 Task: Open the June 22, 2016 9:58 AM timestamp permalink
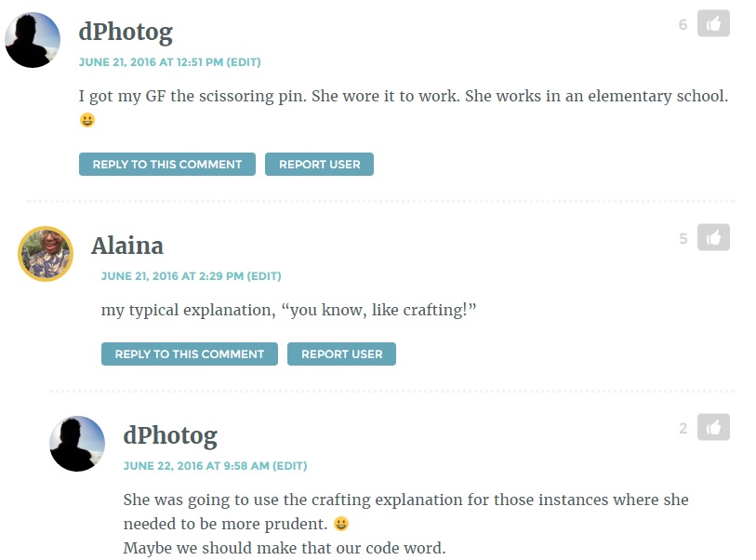(x=196, y=465)
